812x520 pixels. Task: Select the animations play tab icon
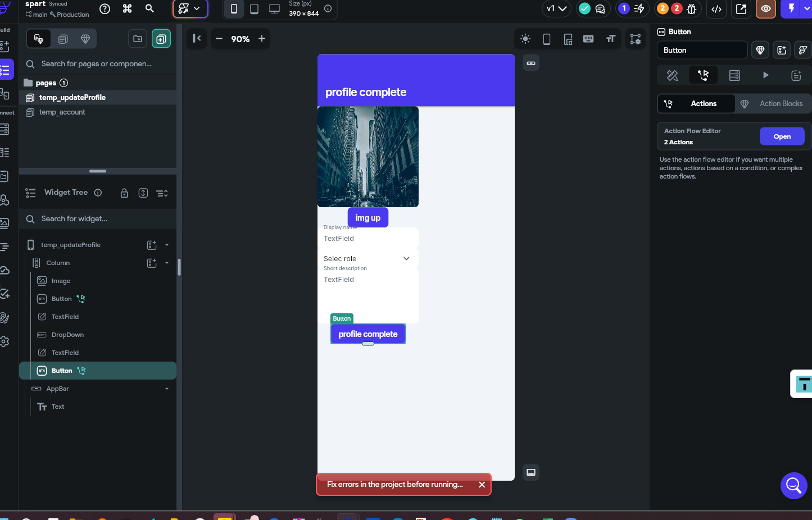765,75
